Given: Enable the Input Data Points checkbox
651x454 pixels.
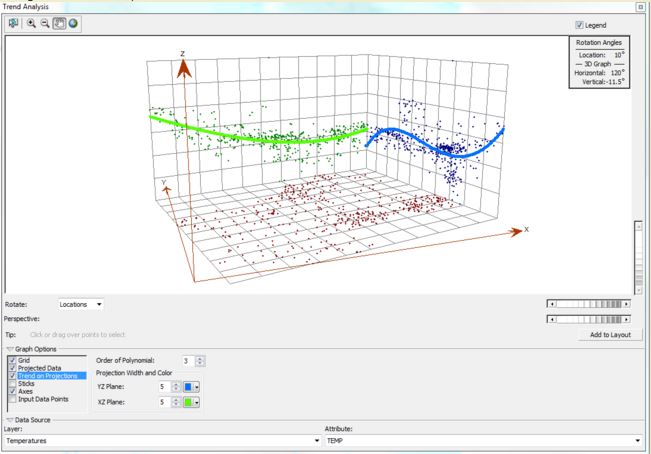Looking at the screenshot, I should pos(11,398).
